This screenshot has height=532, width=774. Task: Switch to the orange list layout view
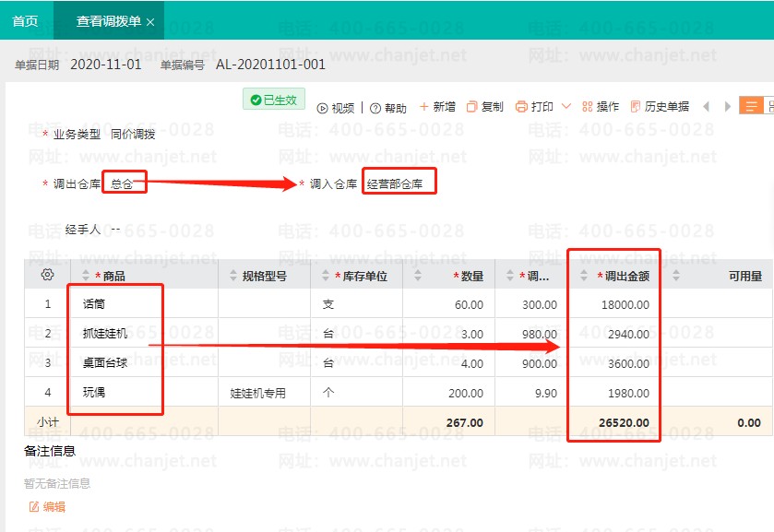pyautogui.click(x=751, y=106)
